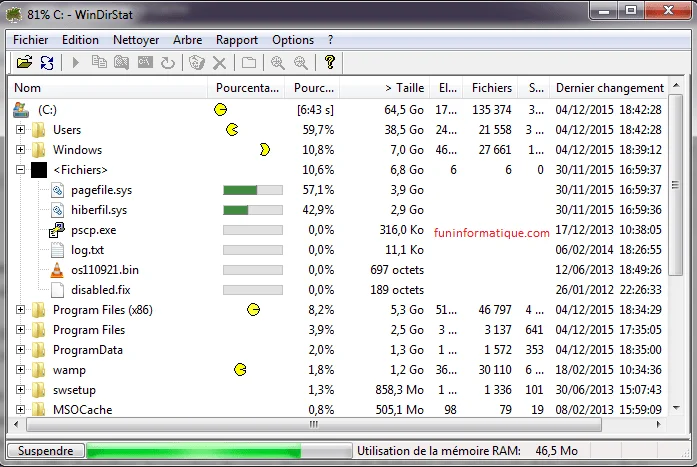
Task: Click the yellow question mark help icon
Action: [330, 62]
